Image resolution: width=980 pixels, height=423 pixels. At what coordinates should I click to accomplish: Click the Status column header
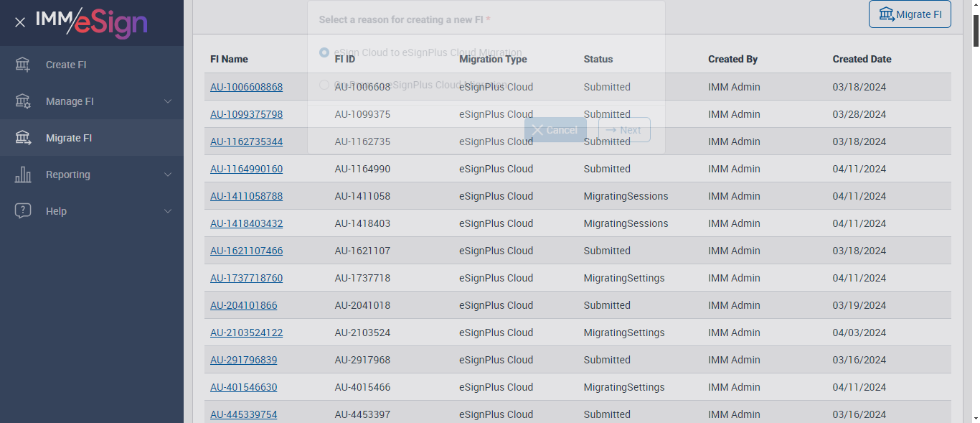pos(598,59)
